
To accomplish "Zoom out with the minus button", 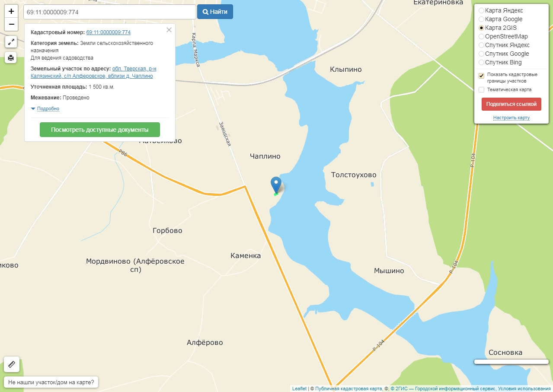I will coord(11,24).
